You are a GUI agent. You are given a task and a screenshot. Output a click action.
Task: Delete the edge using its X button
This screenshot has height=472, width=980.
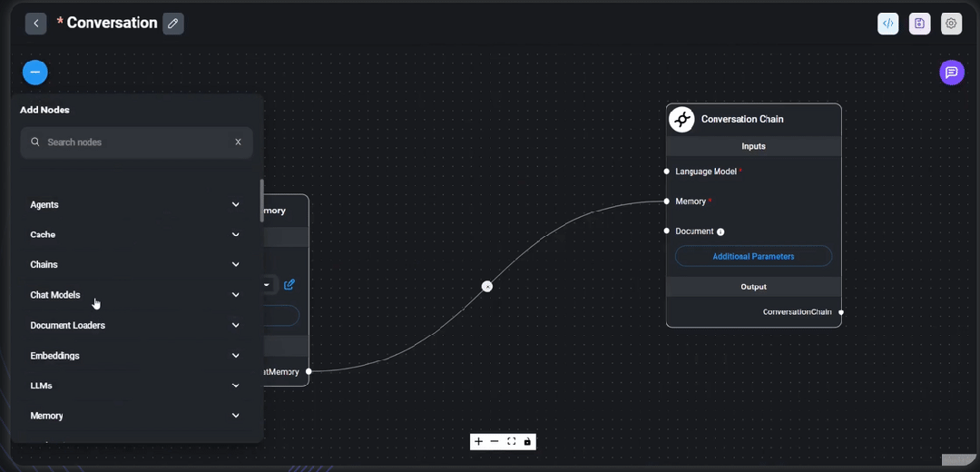tap(487, 286)
